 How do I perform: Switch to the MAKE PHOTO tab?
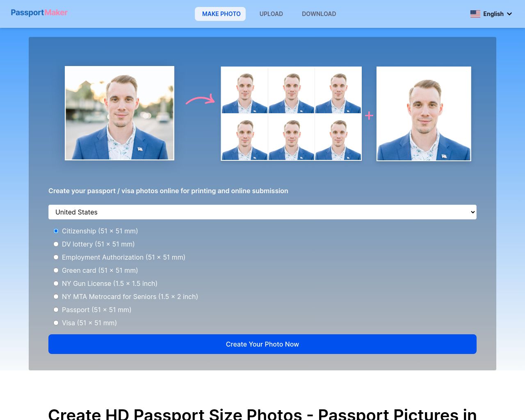pos(221,14)
